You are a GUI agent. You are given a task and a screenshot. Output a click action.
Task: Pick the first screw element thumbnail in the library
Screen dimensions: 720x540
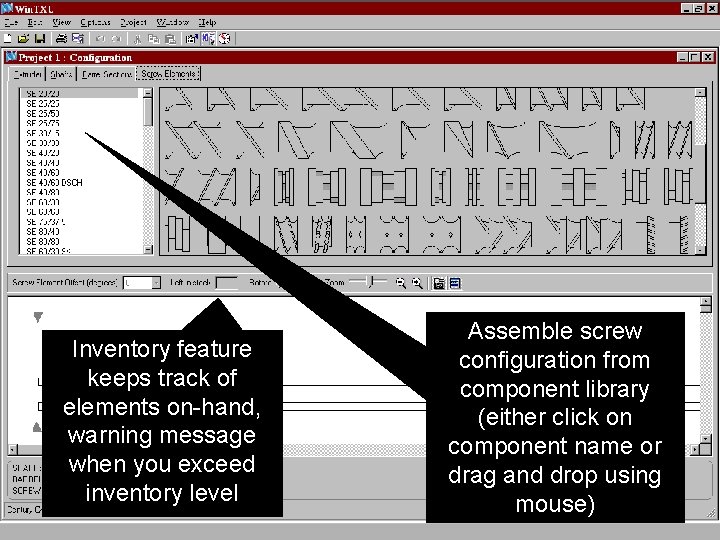click(180, 100)
